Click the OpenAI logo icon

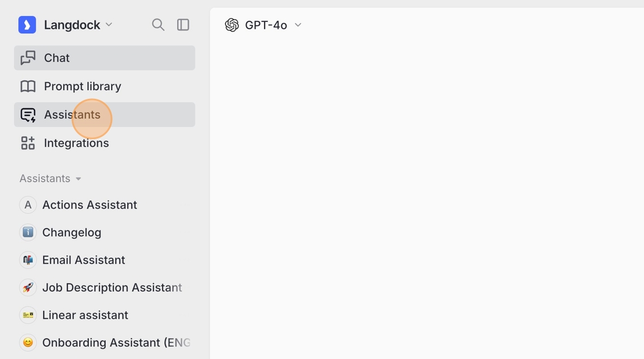(x=232, y=25)
